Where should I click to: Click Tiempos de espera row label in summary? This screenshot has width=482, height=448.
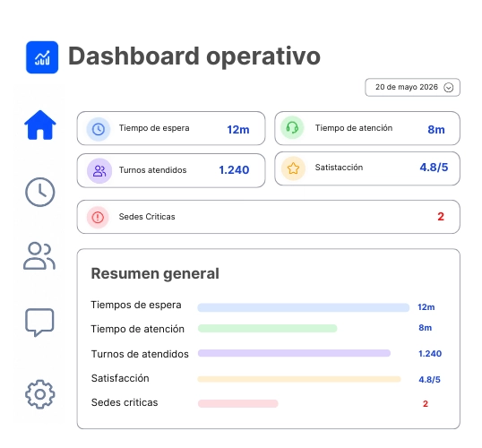click(x=136, y=305)
